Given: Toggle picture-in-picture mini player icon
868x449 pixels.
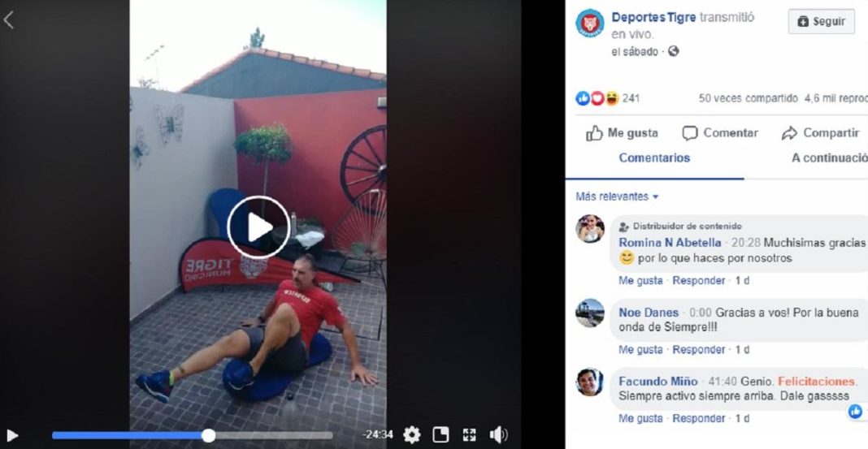Looking at the screenshot, I should tap(441, 434).
